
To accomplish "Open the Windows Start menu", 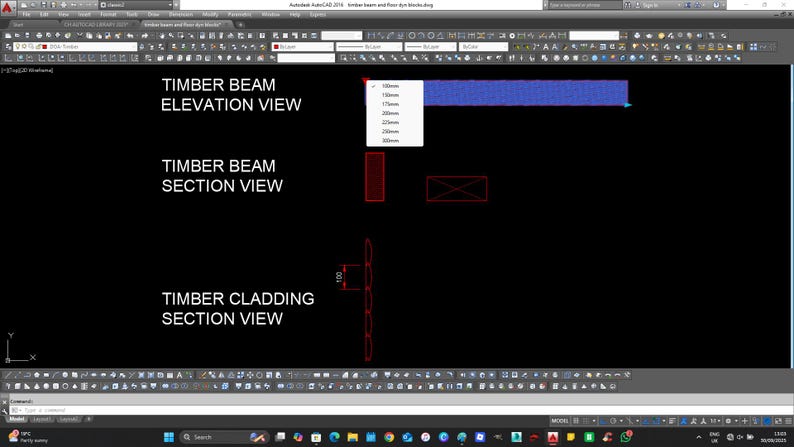I will click(x=169, y=437).
